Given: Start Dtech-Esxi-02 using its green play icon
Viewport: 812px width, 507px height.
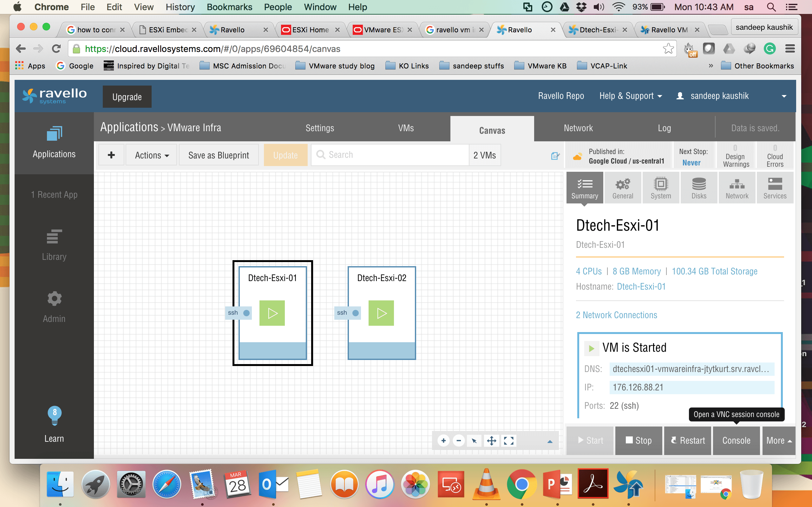Looking at the screenshot, I should 382,312.
